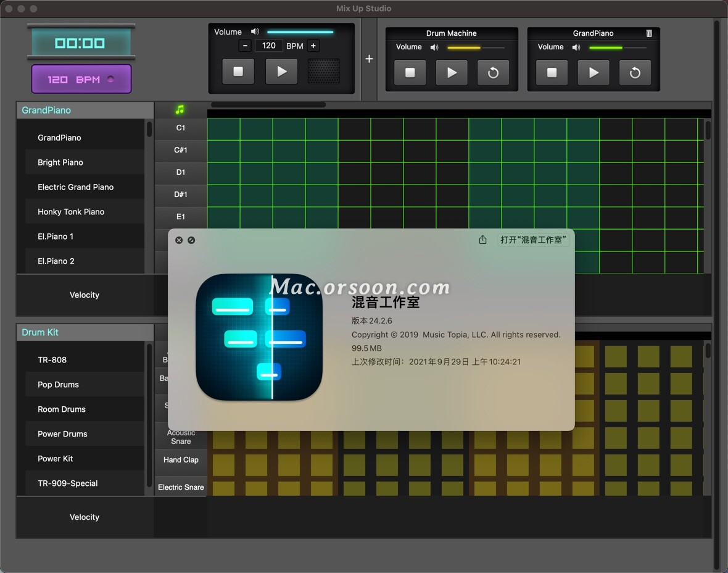Click the main stop button

pos(238,72)
